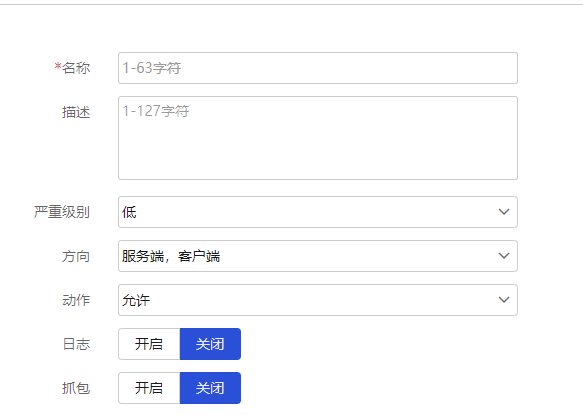
Task: Click the 名称 input field with 1-63字符 placeholder
Action: coord(318,68)
